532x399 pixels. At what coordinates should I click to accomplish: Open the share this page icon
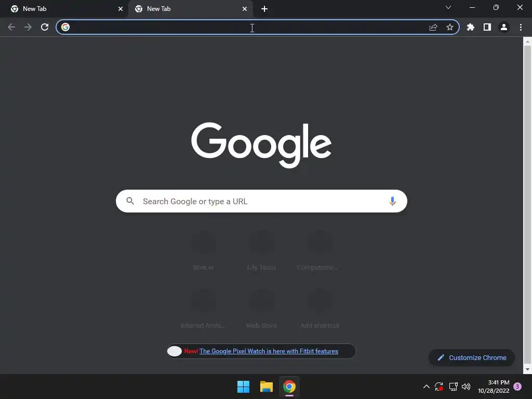[x=433, y=27]
